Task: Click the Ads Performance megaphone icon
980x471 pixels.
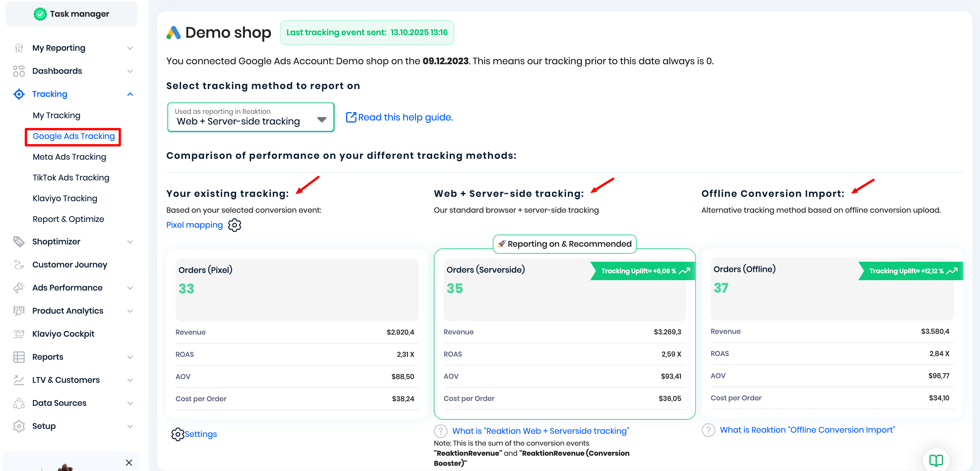Action: click(x=19, y=288)
